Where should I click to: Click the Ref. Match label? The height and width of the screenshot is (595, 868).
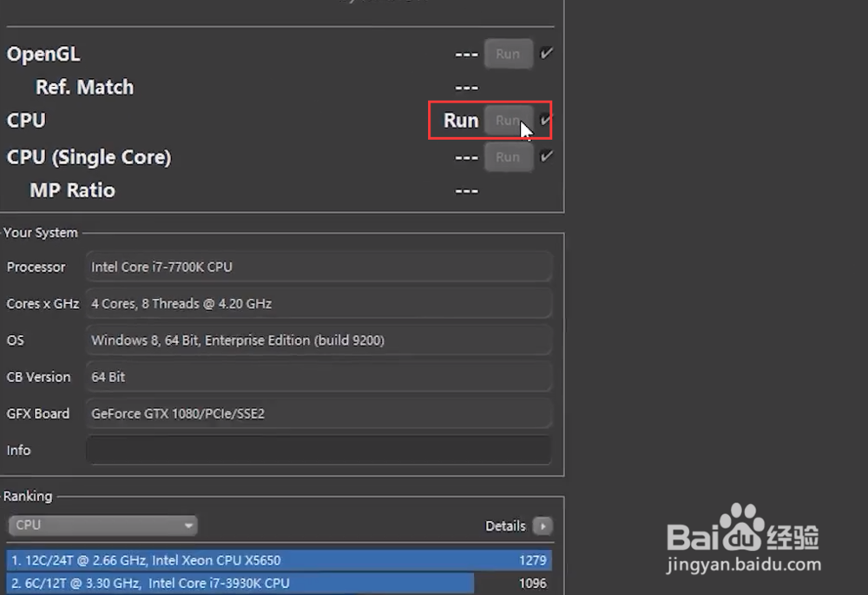coord(85,87)
